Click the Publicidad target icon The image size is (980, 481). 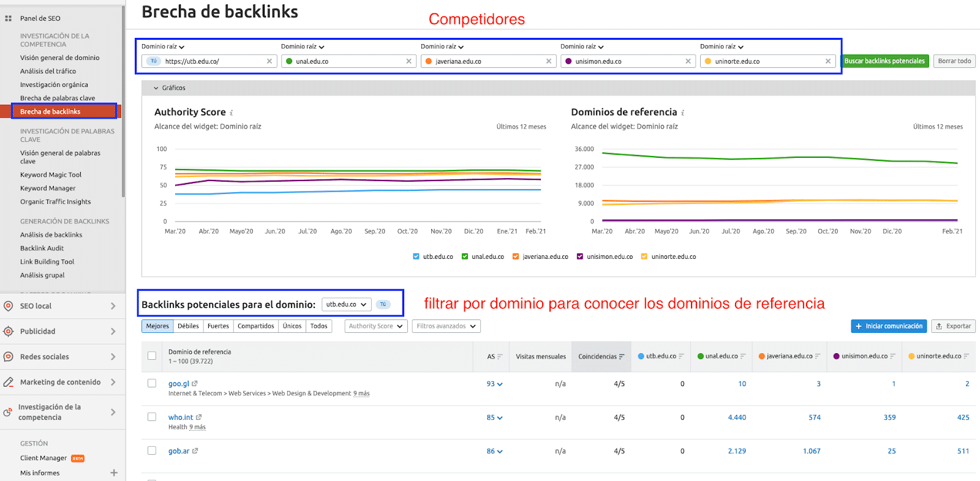point(9,331)
